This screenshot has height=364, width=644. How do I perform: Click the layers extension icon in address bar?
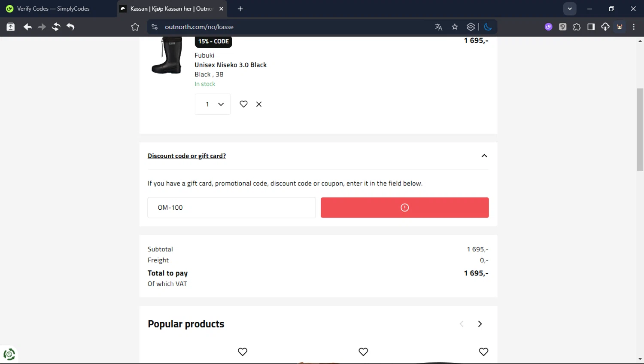(471, 27)
